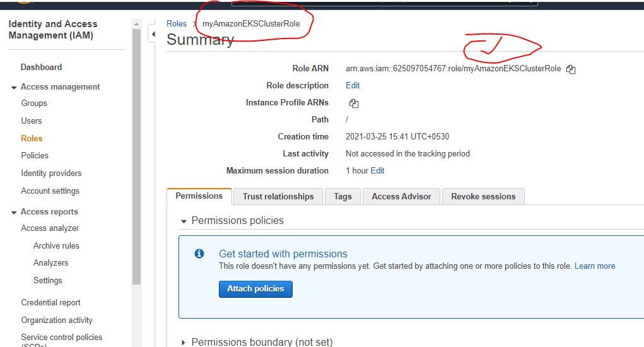This screenshot has height=347, width=644.
Task: Open the Access Advisor tab
Action: click(x=401, y=196)
